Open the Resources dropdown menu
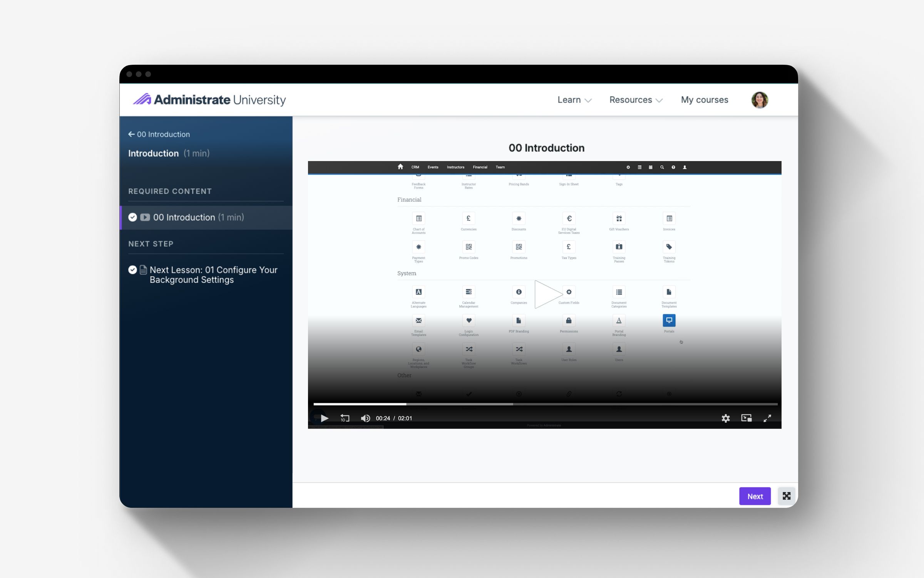 [636, 100]
